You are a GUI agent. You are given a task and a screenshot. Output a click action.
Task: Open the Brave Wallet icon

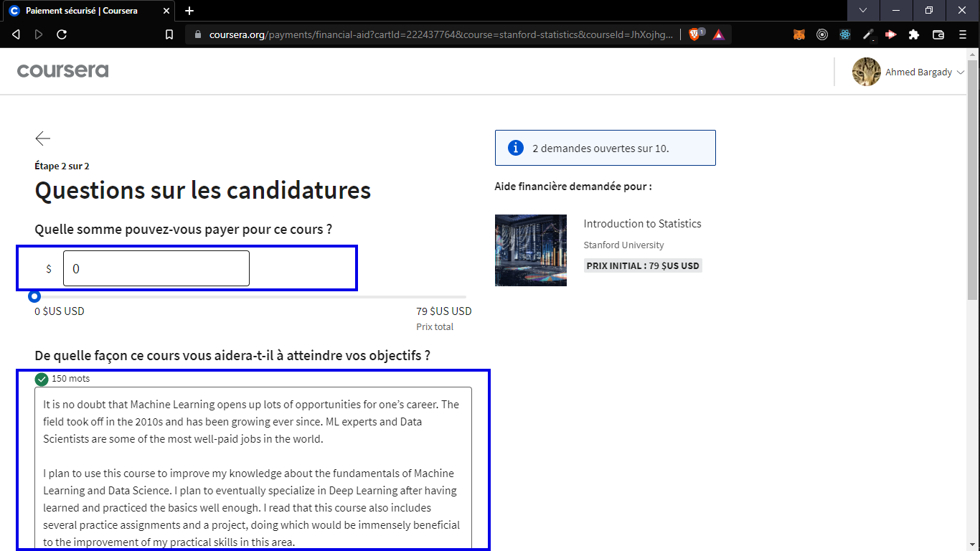tap(938, 34)
